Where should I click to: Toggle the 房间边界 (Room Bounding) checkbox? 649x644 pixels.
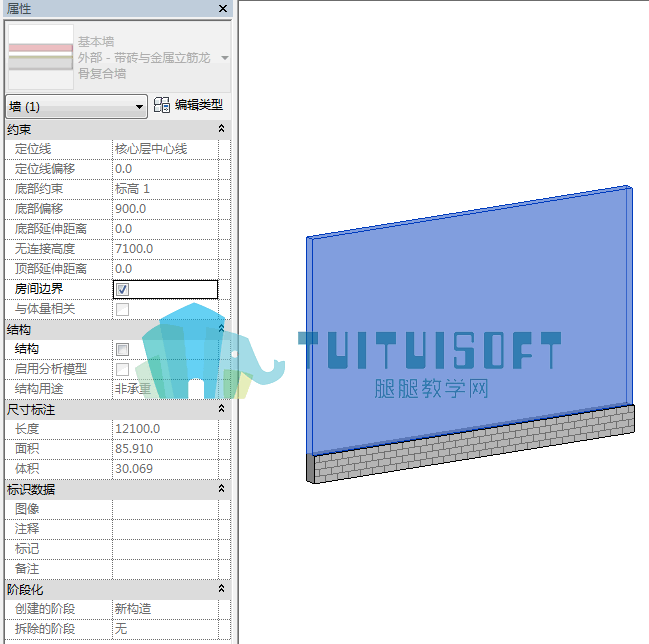click(x=123, y=289)
